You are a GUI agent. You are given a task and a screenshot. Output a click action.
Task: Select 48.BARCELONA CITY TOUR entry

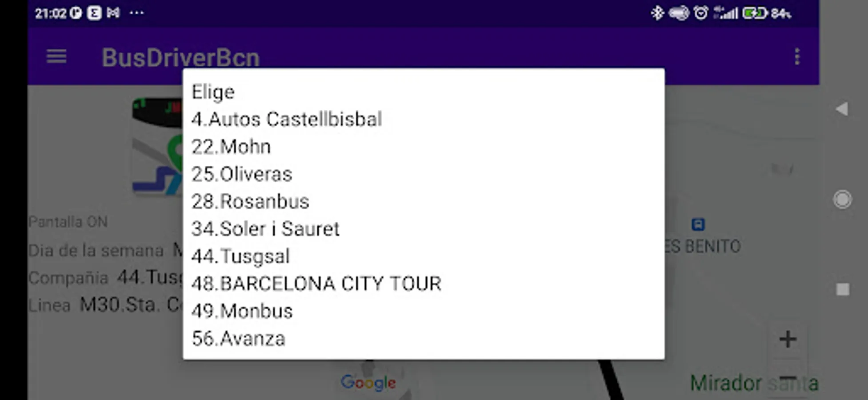coord(316,284)
